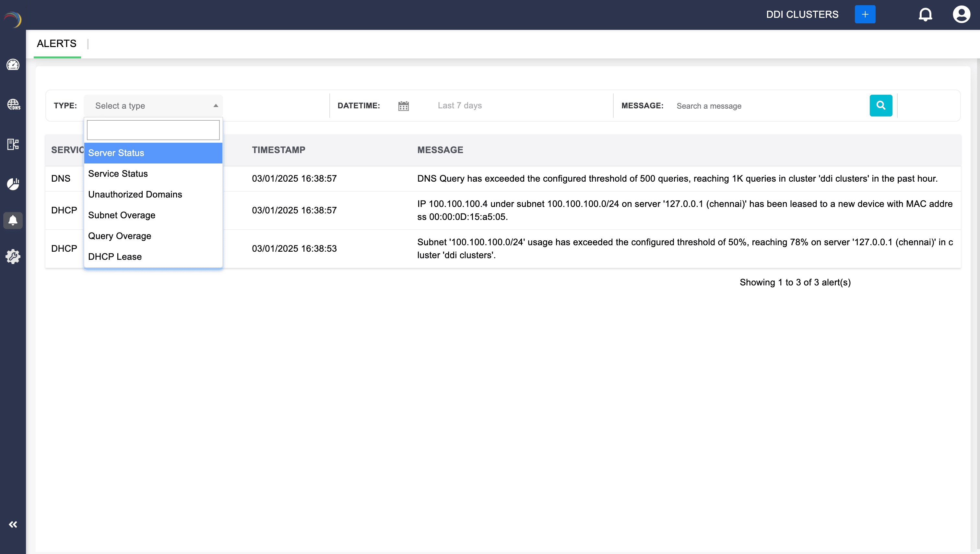
Task: Collapse the sidebar with double chevron
Action: (x=13, y=525)
